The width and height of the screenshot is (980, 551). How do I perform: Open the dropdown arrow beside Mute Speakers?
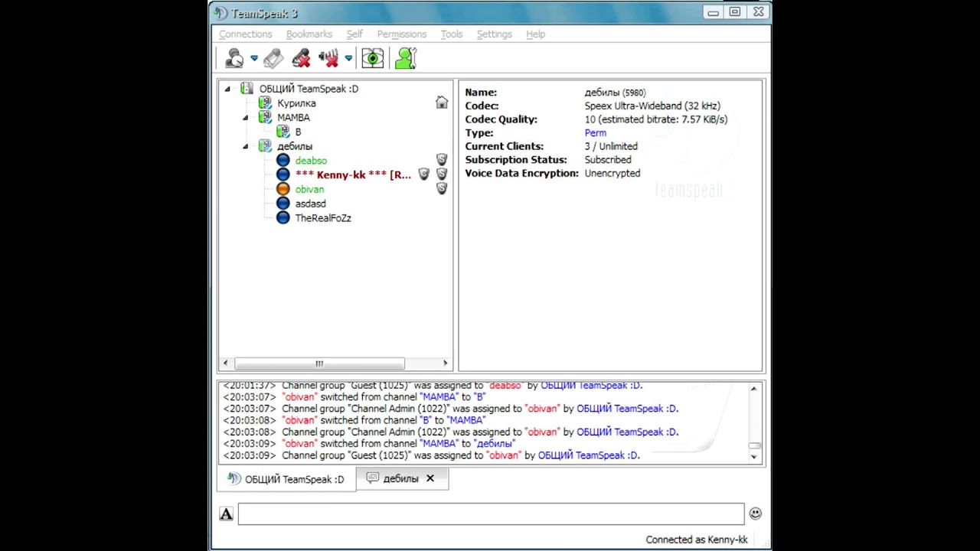click(x=348, y=58)
